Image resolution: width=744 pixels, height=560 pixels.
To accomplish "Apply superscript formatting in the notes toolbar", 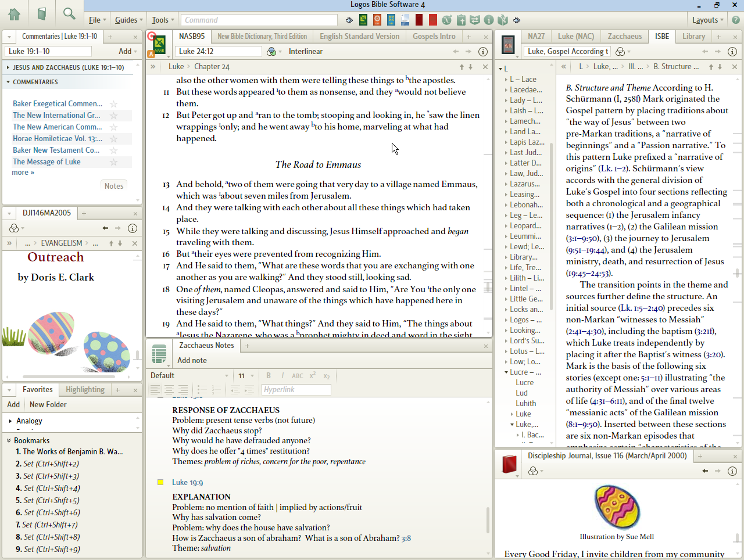I will point(312,376).
